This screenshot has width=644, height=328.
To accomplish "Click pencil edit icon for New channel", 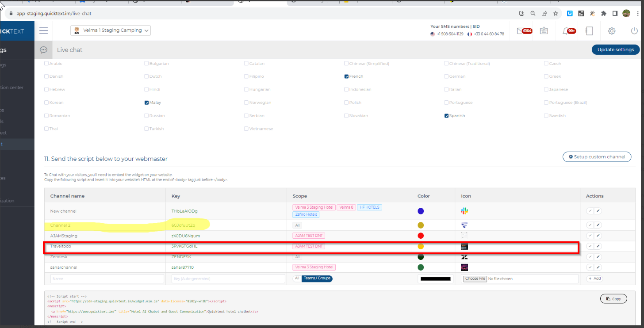I will coord(598,211).
